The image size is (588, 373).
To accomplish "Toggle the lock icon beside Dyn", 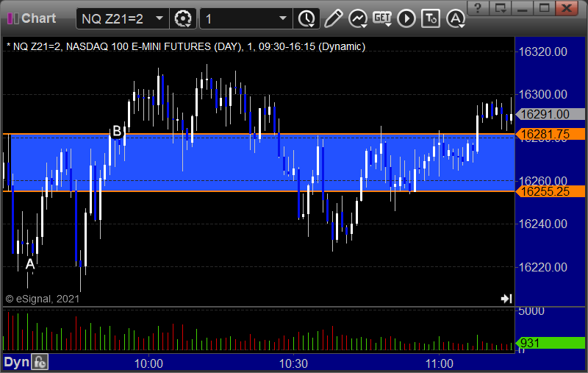I will tap(40, 363).
